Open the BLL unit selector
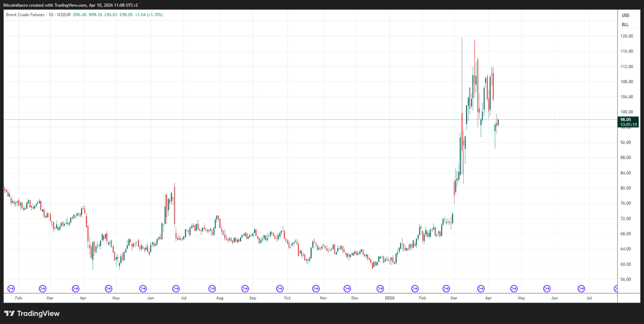Viewport: 644px width, 324px height. click(x=625, y=25)
